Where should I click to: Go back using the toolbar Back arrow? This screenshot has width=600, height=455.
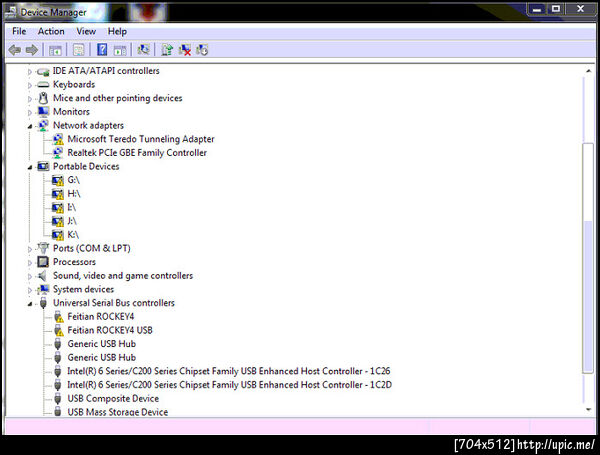click(x=15, y=50)
